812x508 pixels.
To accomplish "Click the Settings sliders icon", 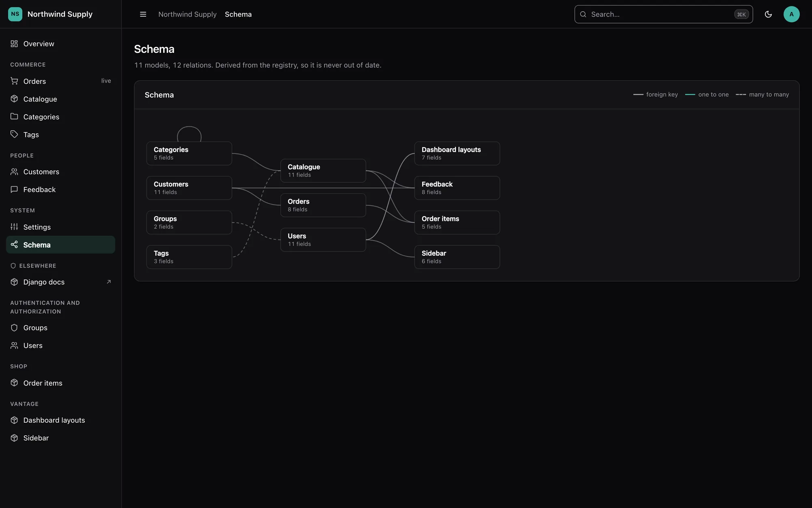I will click(14, 227).
